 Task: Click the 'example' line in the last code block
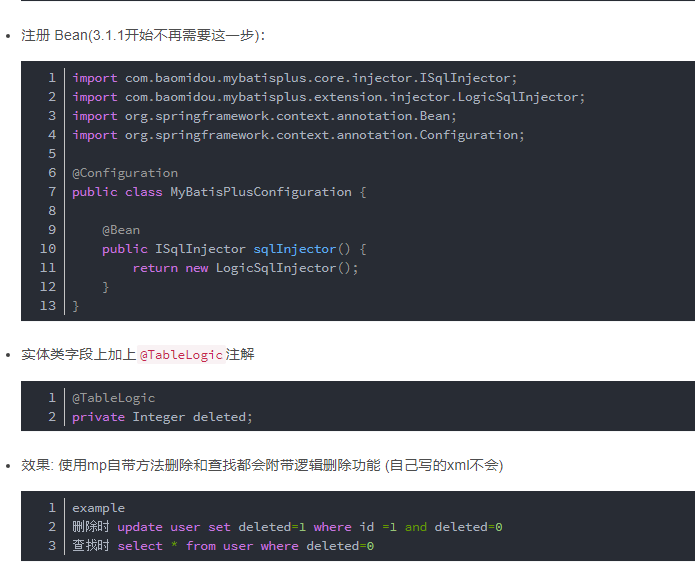[98, 508]
